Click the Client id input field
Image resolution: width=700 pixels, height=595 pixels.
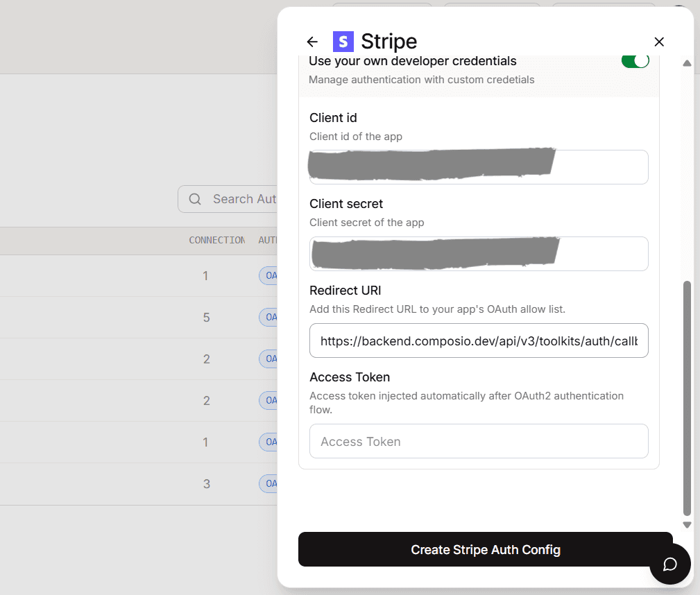point(479,167)
